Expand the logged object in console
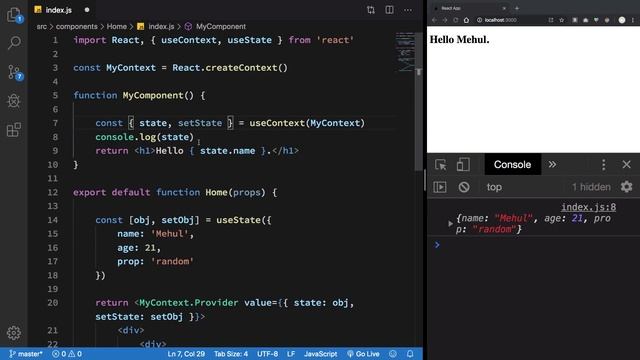This screenshot has height=360, width=640. [450, 224]
